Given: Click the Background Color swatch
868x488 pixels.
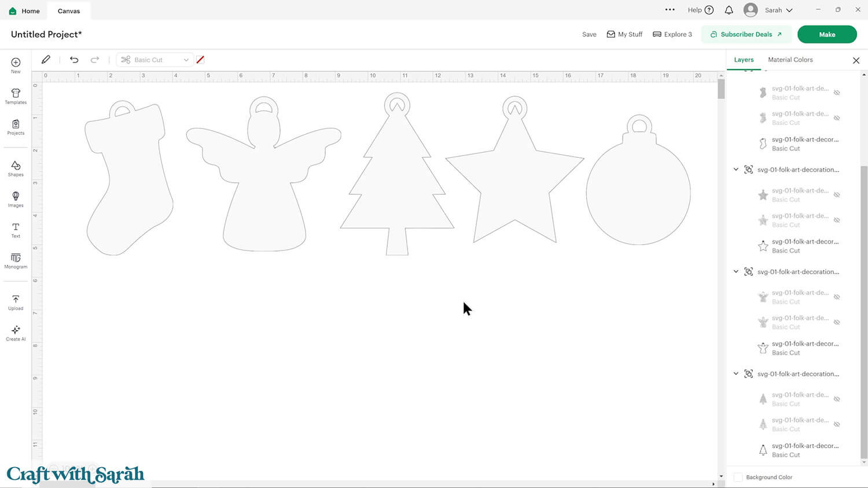Looking at the screenshot, I should 738,477.
